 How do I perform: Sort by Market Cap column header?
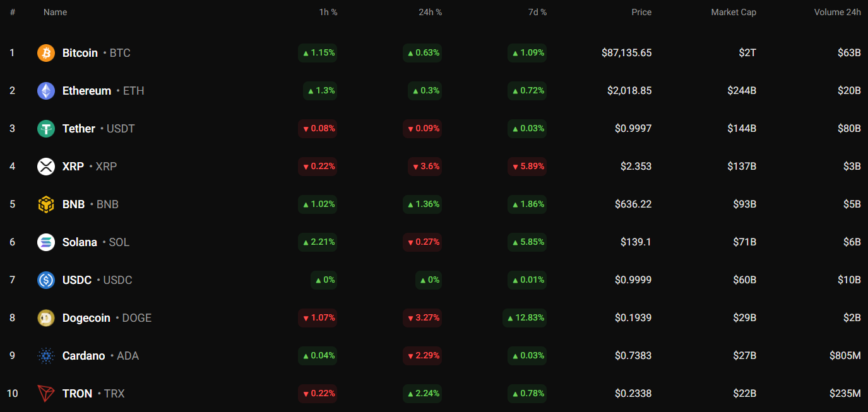click(x=733, y=12)
